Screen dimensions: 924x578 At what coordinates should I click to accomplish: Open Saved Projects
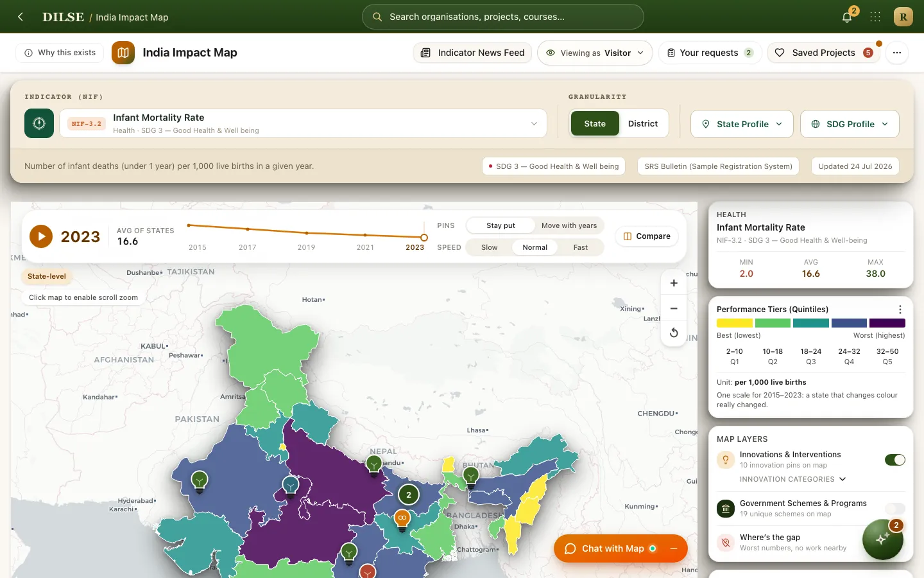click(x=823, y=53)
